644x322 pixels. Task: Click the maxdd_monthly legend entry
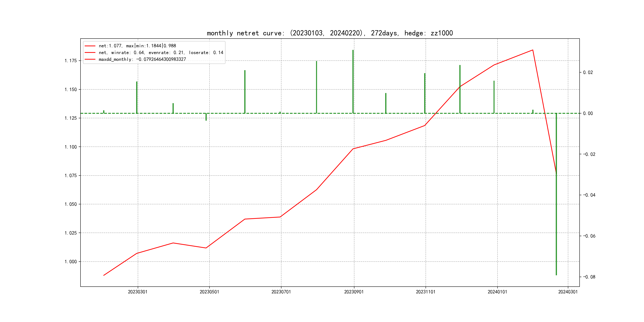(x=142, y=59)
